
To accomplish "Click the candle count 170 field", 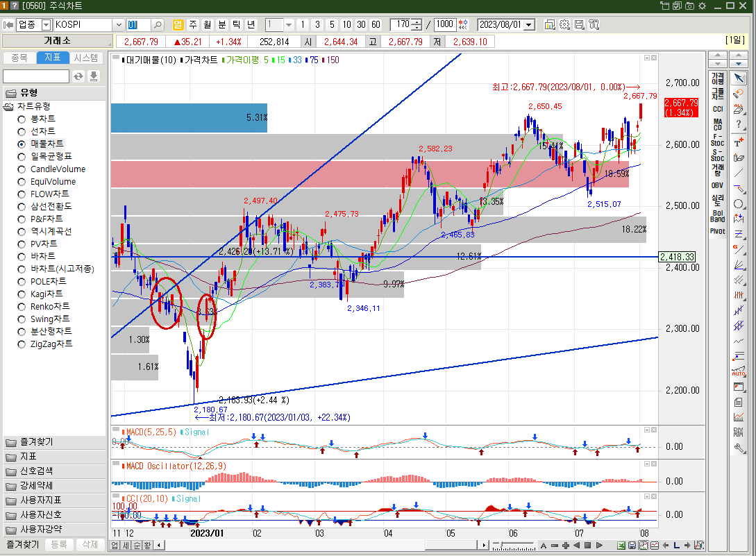I will point(400,24).
